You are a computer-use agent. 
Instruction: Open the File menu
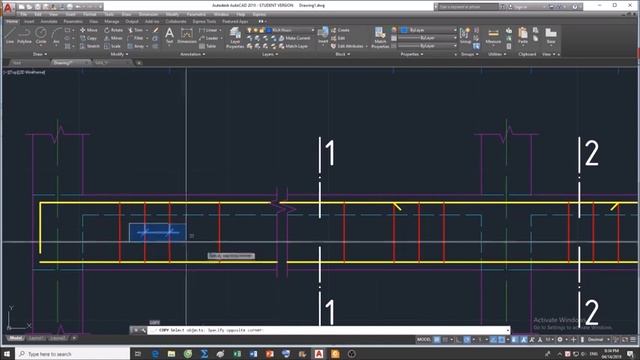point(24,14)
